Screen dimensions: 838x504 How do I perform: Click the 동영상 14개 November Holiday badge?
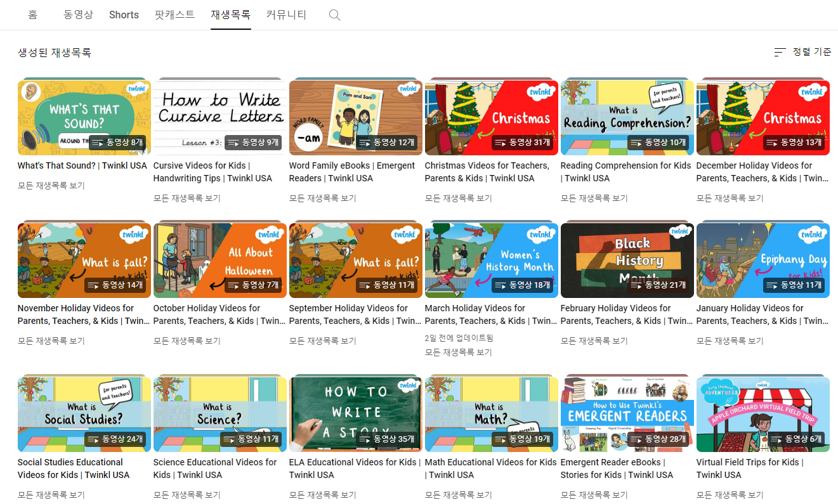tap(115, 285)
